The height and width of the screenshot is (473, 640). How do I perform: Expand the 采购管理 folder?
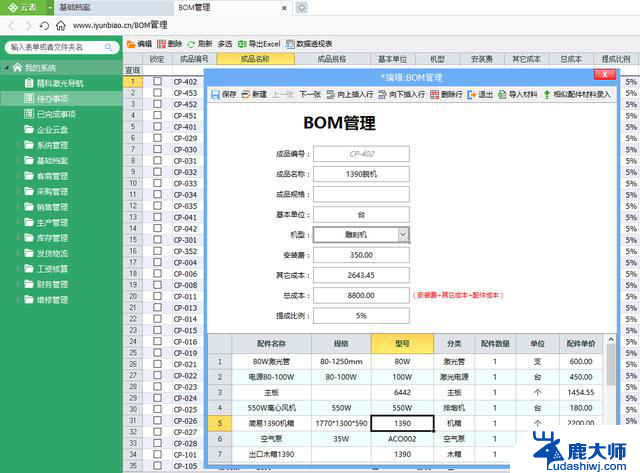click(18, 191)
